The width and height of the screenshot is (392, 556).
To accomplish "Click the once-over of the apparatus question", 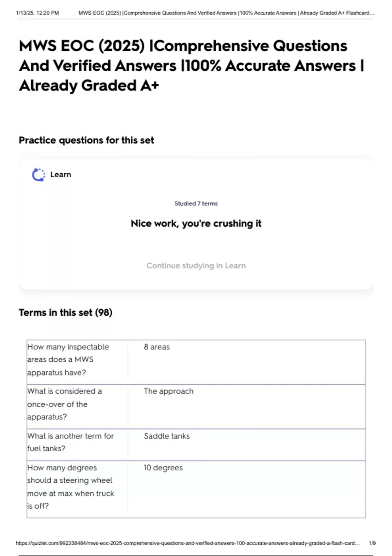I will 64,404.
